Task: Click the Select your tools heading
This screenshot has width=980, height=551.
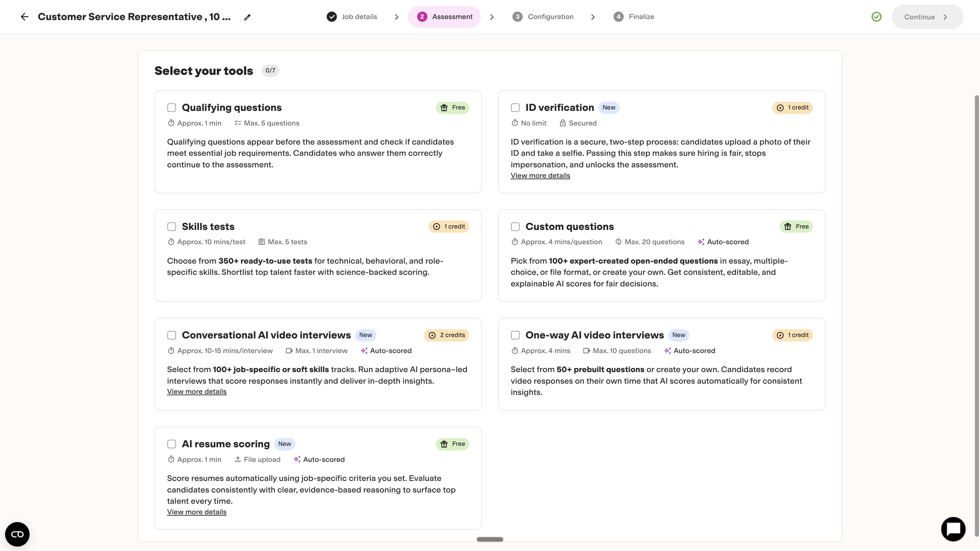Action: point(203,71)
